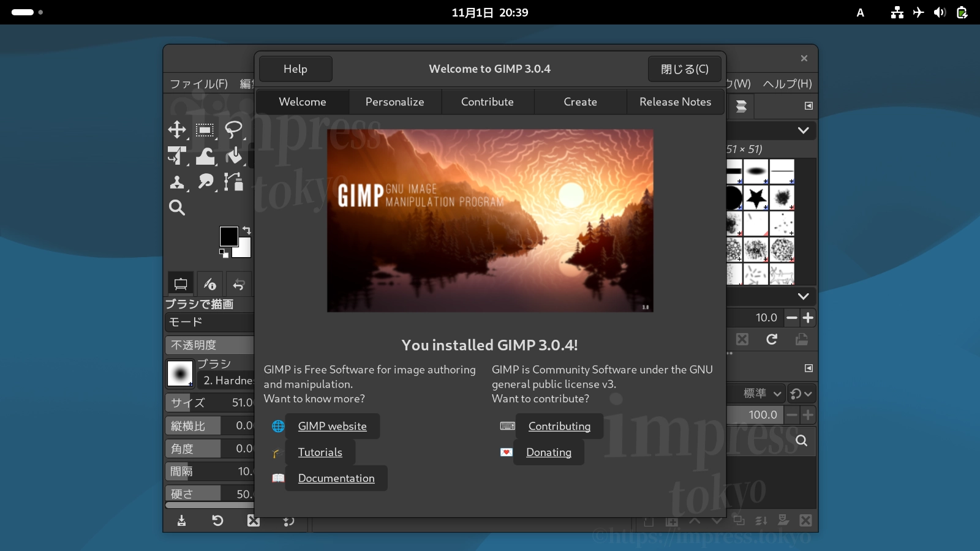Click the foreground black color swatch
The height and width of the screenshot is (551, 980).
[228, 236]
